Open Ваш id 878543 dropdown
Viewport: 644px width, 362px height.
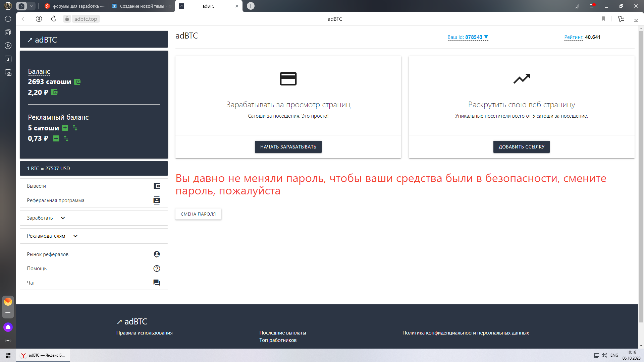[468, 37]
